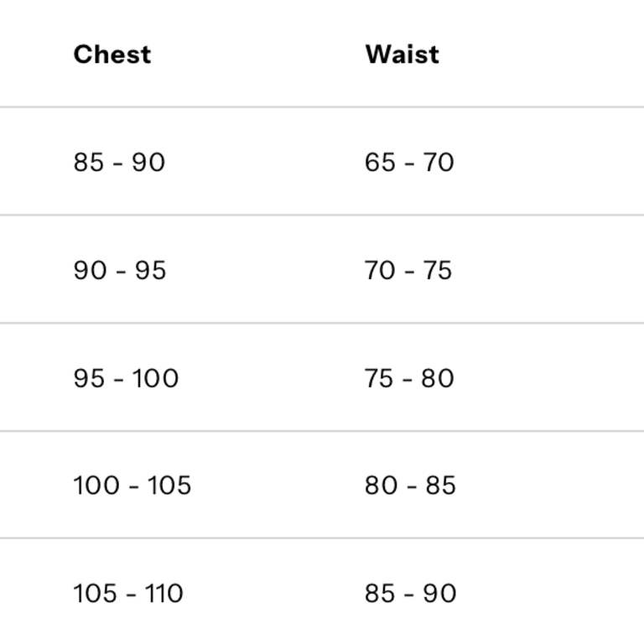The image size is (644, 644).
Task: Select the 105 - 110 chest cell
Action: click(127, 594)
